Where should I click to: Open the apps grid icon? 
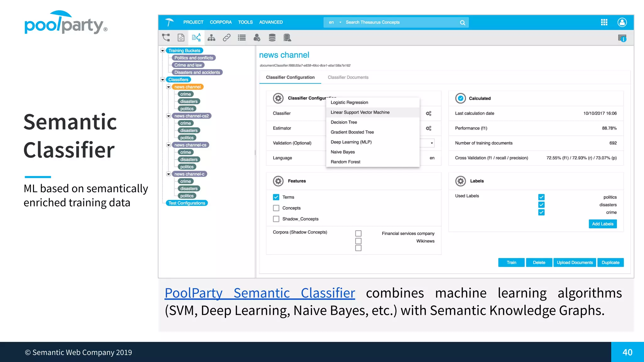click(x=604, y=22)
